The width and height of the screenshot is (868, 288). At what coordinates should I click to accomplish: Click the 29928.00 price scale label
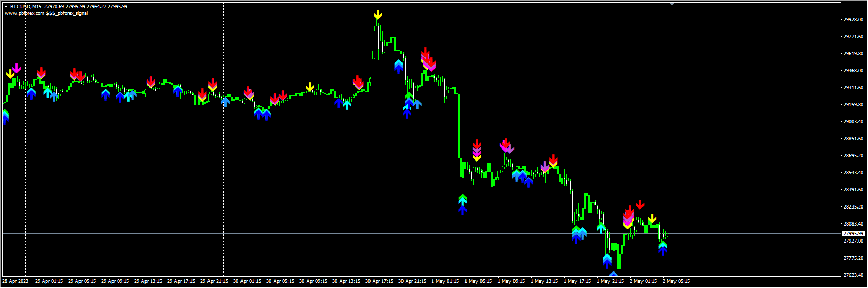click(854, 20)
